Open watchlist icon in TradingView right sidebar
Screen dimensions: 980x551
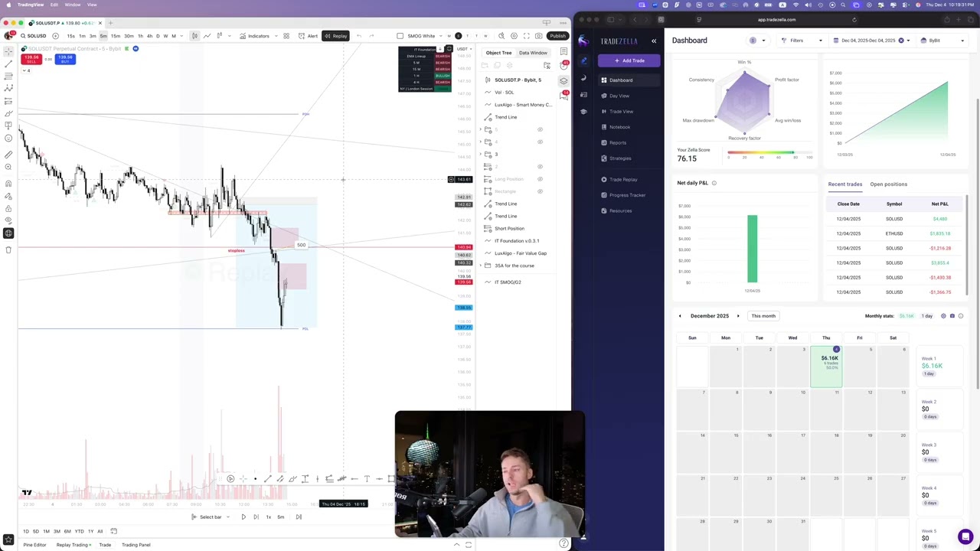(x=563, y=51)
